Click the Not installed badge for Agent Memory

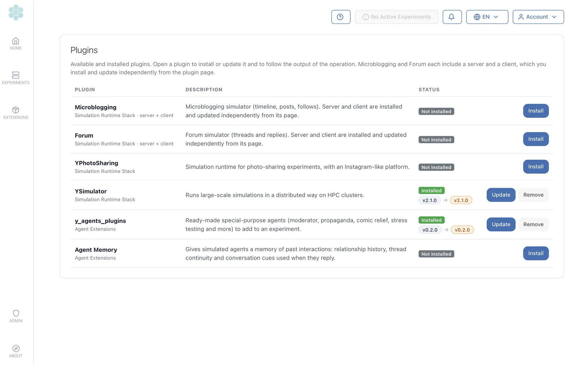coord(436,254)
